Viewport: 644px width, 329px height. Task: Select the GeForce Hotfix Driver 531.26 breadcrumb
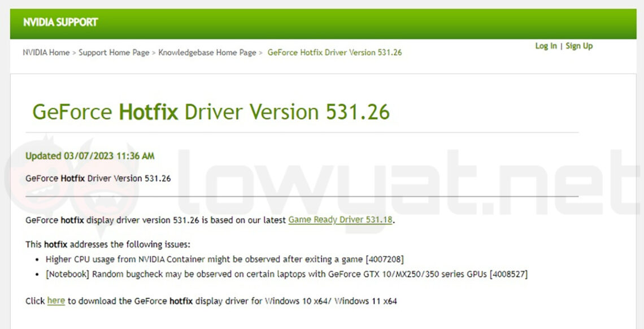pyautogui.click(x=334, y=52)
